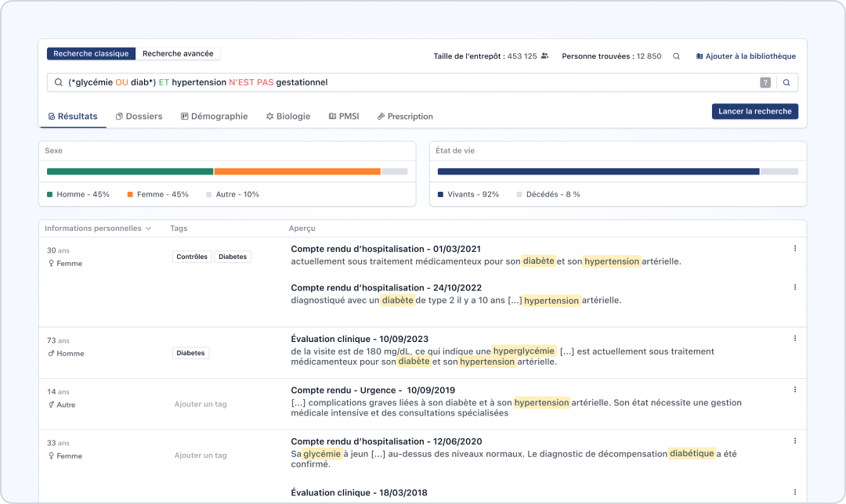Viewport: 846px width, 504px height.
Task: Click the search submit magnifier at search bar end
Action: 786,82
